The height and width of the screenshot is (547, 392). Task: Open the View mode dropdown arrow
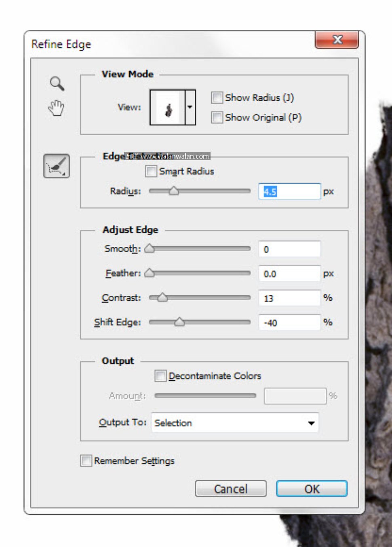tap(190, 108)
